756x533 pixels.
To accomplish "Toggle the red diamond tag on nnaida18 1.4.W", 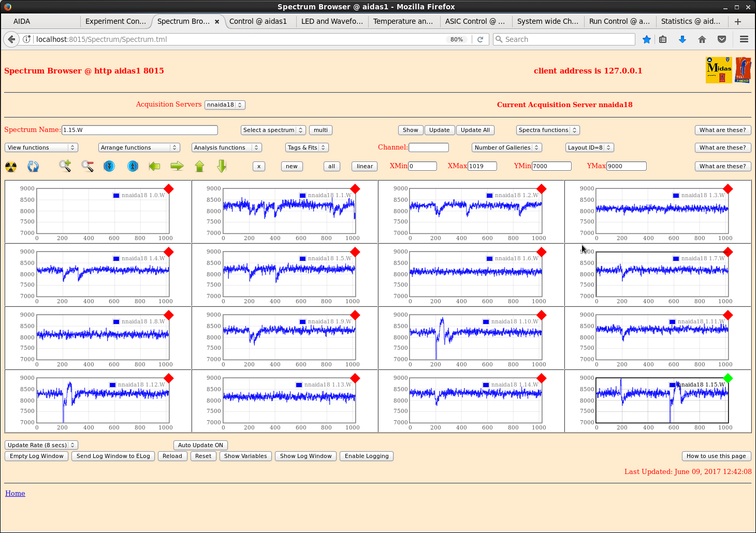I will (169, 252).
